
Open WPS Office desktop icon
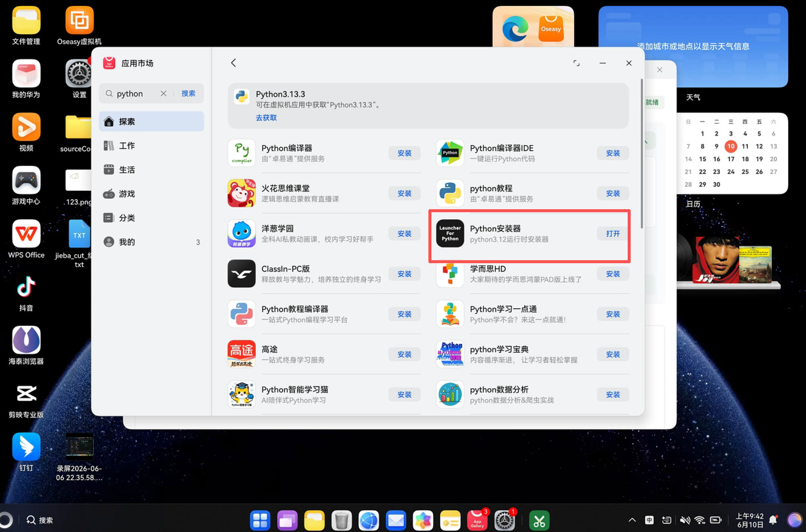[26, 234]
